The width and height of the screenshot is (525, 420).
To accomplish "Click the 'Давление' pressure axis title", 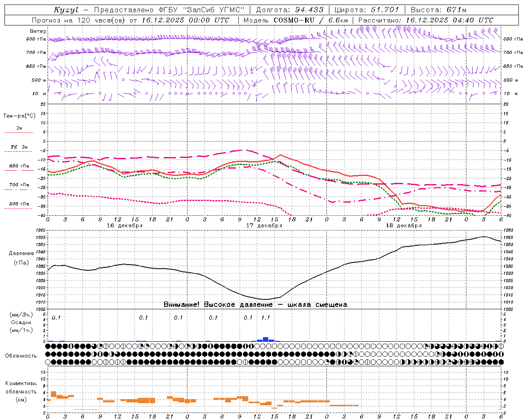I will [21, 253].
